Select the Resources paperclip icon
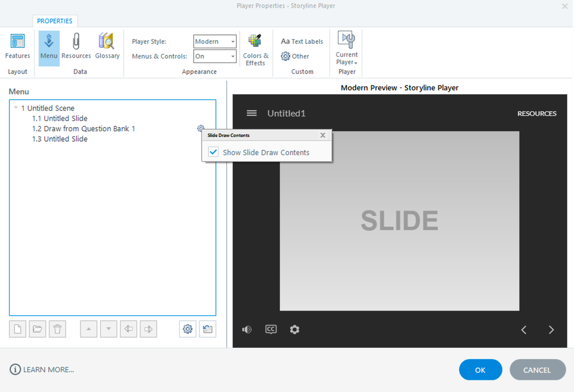Viewport: 574px width, 392px height. point(76,46)
